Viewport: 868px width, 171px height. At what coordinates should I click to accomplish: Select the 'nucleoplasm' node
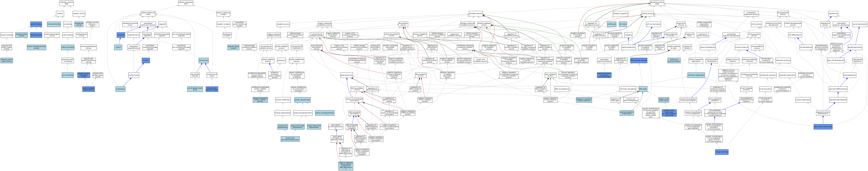(x=120, y=89)
